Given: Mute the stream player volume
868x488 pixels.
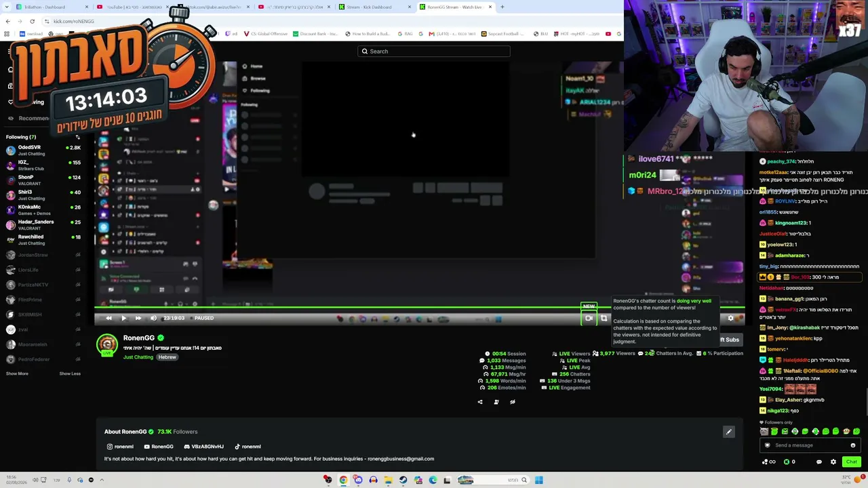Looking at the screenshot, I should (153, 318).
